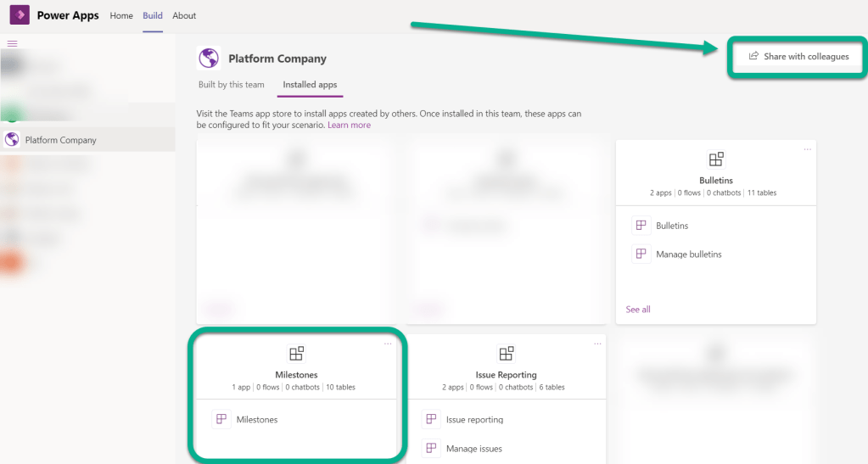This screenshot has width=868, height=464.
Task: Click the Manage bulletins app icon
Action: 641,254
